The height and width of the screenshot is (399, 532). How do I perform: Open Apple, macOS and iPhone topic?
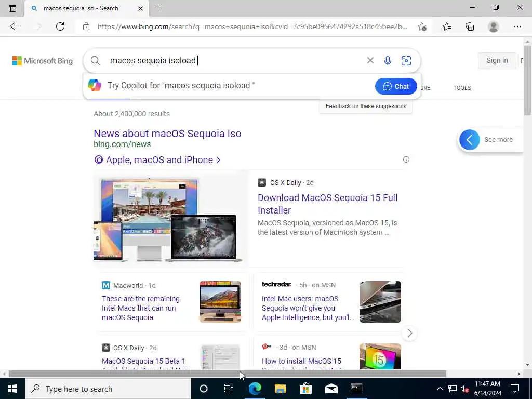[157, 160]
